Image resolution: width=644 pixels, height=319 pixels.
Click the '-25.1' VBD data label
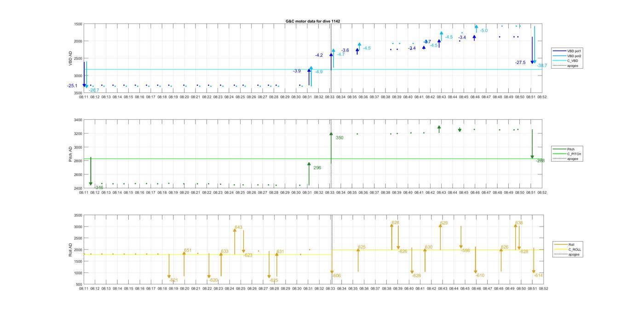coord(72,86)
